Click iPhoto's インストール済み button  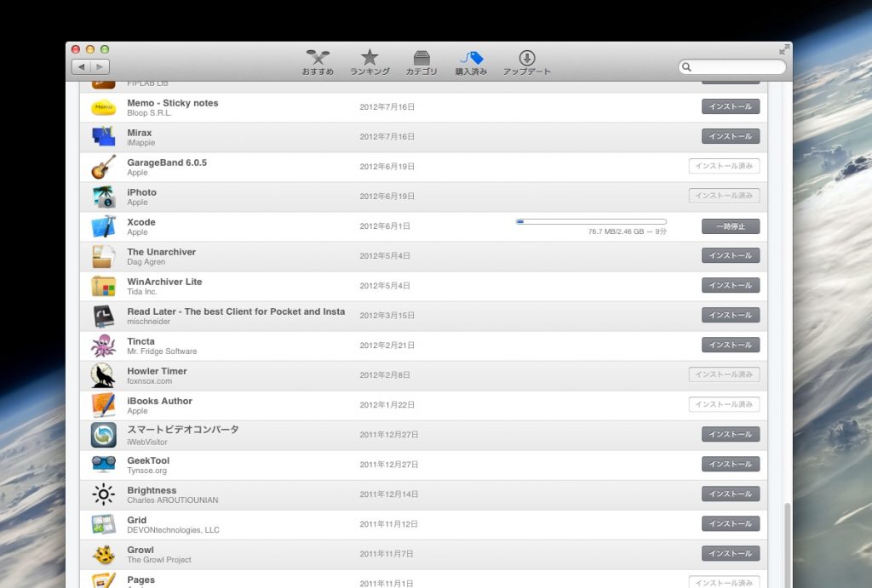tap(724, 196)
